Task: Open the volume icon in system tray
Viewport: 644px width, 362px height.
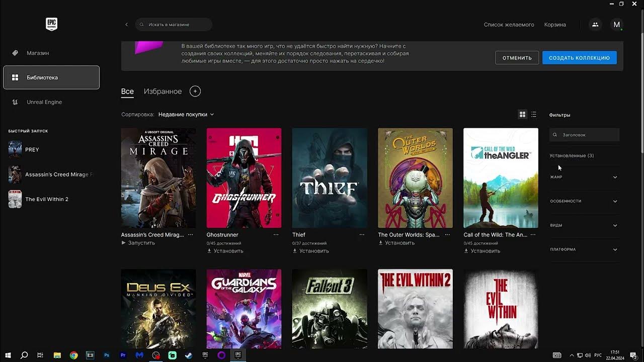Action: click(x=588, y=355)
